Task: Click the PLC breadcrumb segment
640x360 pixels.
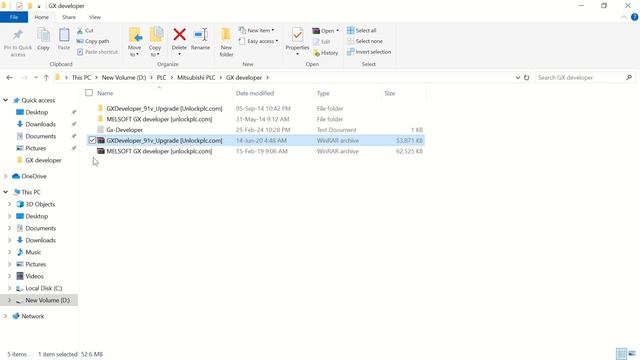Action: 162,78
